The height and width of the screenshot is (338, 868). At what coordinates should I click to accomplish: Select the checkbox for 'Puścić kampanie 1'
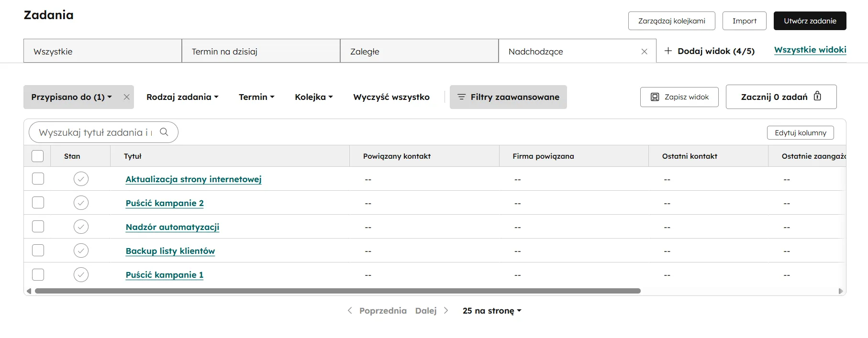click(x=38, y=274)
